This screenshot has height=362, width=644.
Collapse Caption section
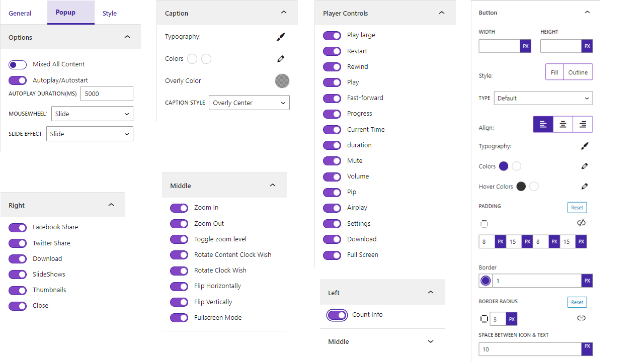(284, 13)
